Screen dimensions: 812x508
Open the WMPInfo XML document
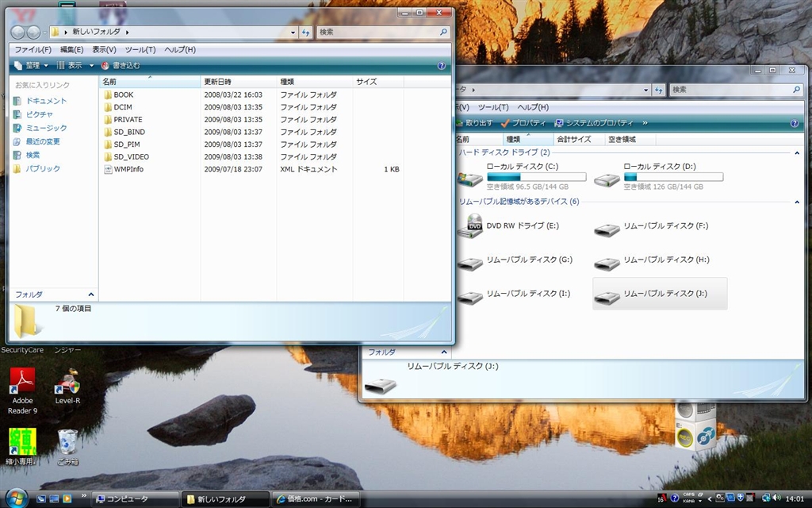[128, 169]
